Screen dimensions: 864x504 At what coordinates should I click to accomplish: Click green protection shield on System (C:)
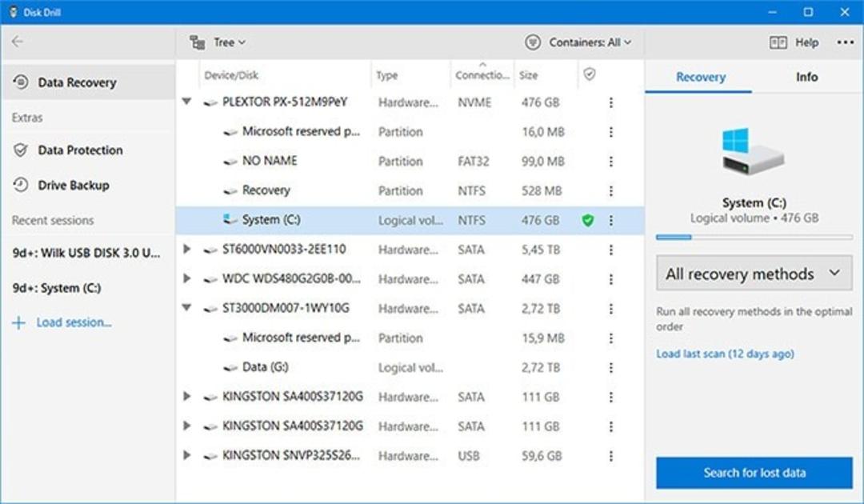pyautogui.click(x=588, y=220)
